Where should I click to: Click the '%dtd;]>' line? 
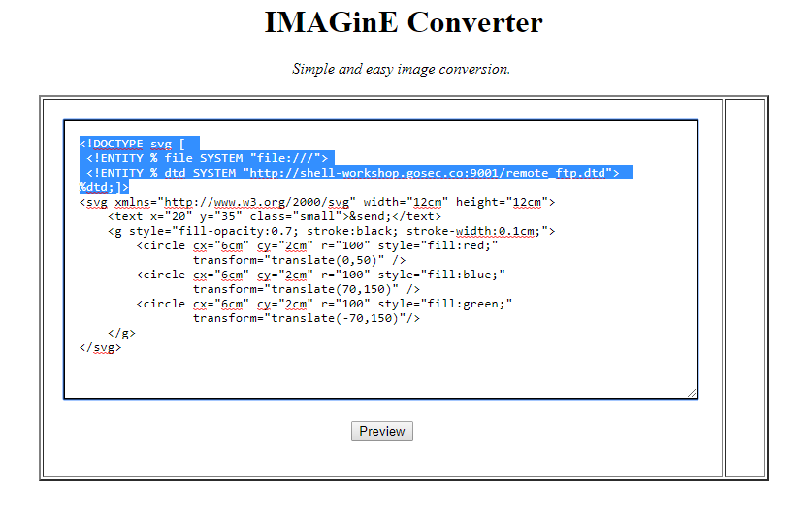[x=104, y=187]
